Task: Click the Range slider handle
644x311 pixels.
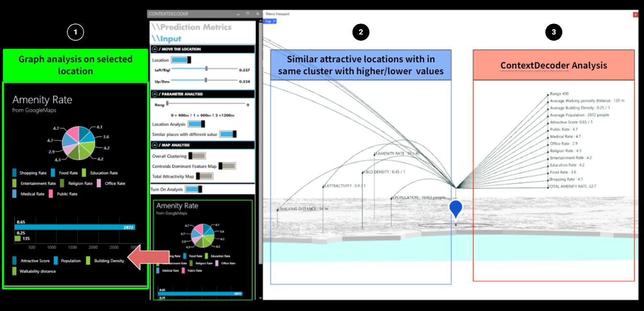Action: tap(167, 104)
